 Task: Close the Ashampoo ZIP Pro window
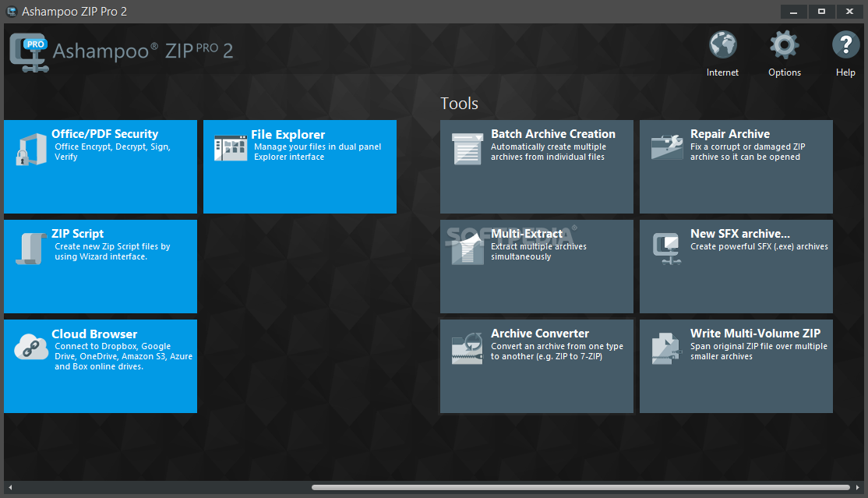click(849, 12)
